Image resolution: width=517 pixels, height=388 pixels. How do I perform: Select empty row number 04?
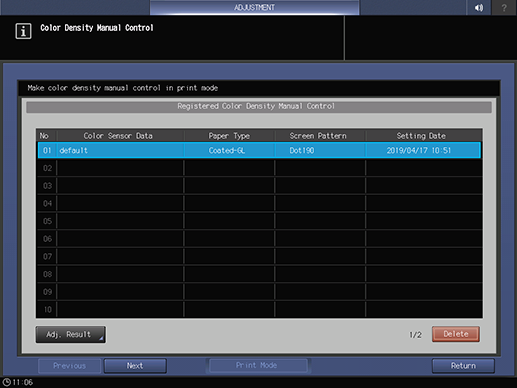(x=259, y=203)
